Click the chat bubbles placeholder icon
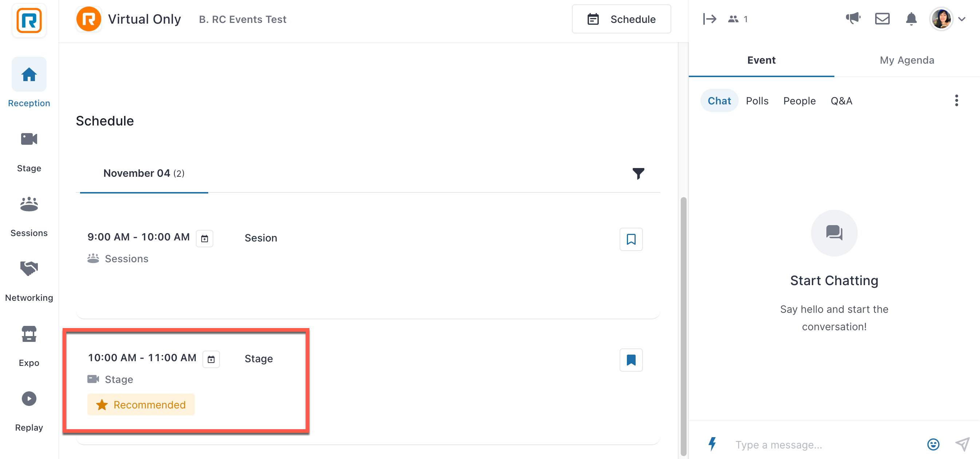980x459 pixels. 834,233
